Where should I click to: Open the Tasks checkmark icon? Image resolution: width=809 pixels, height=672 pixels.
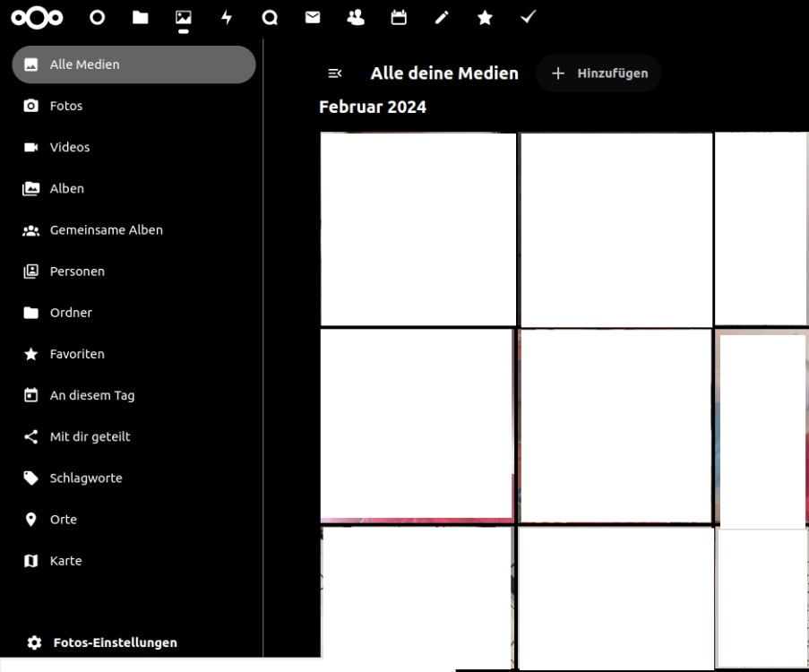[528, 18]
